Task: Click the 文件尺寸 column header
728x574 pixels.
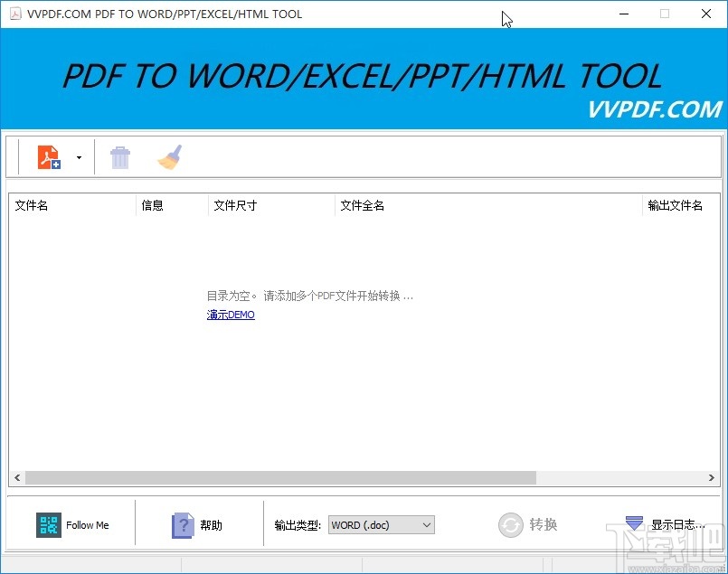Action: coord(235,205)
